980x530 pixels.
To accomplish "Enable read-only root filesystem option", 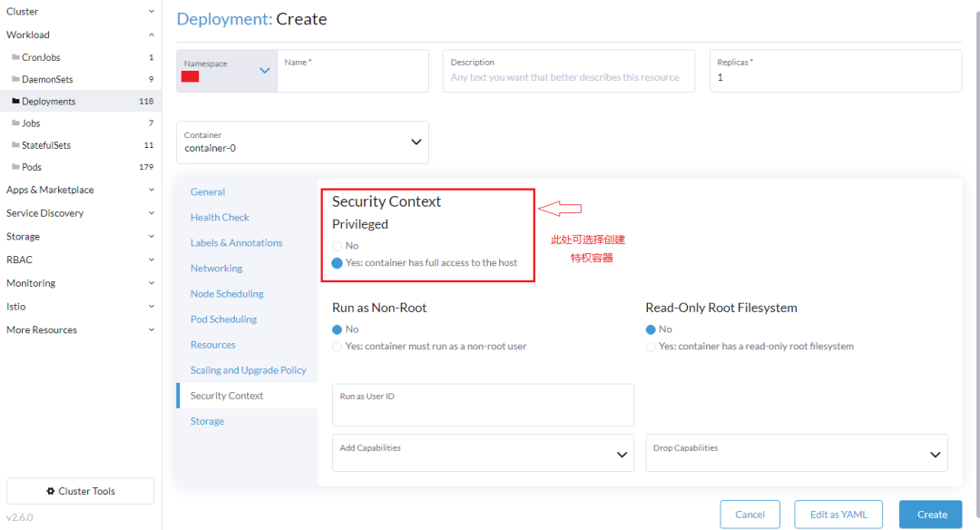I will tap(651, 347).
